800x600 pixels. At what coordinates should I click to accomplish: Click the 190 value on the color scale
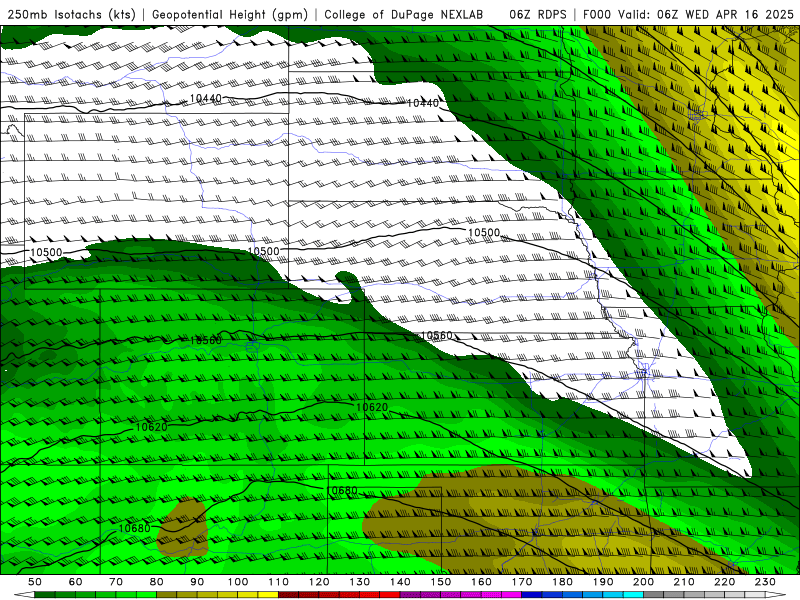coord(603,582)
